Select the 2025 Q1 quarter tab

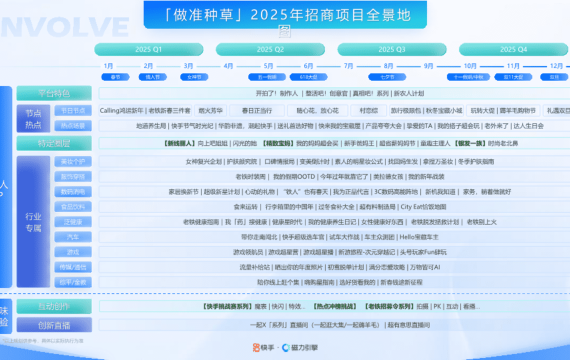pos(149,49)
